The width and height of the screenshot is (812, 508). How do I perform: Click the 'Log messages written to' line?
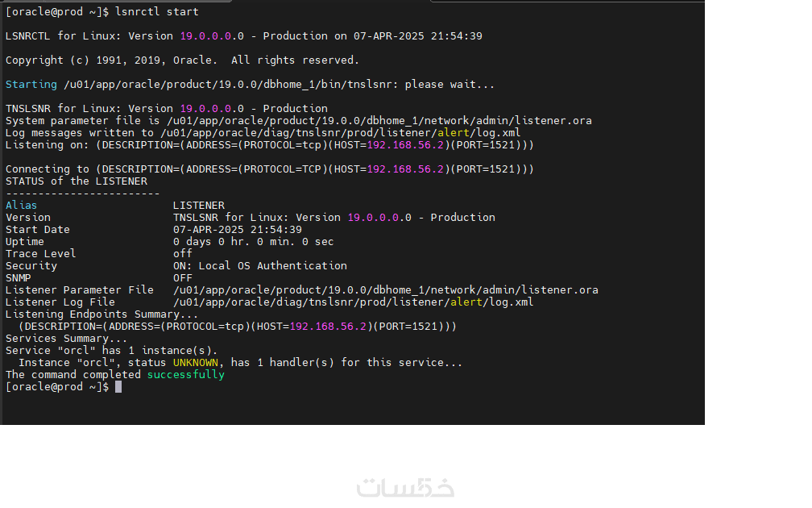point(263,133)
